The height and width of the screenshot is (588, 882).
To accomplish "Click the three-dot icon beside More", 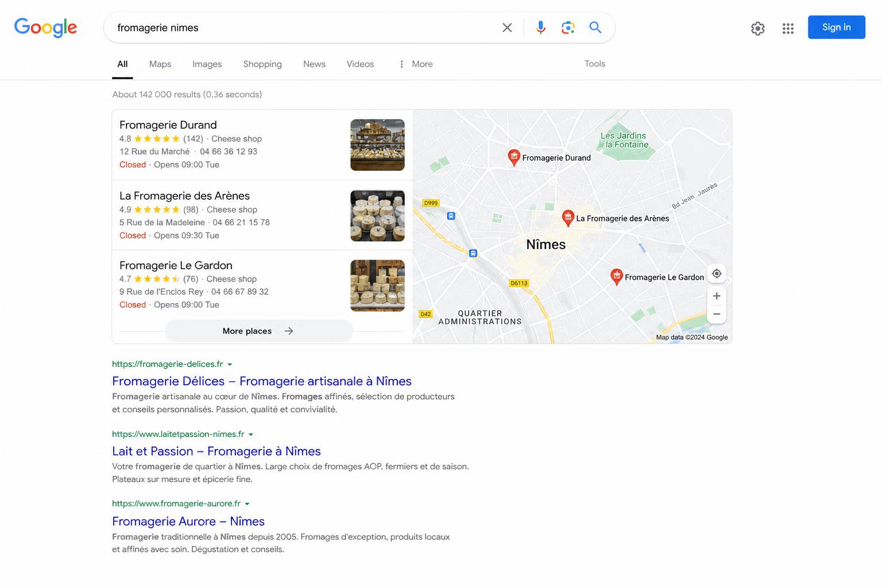I will click(x=401, y=64).
